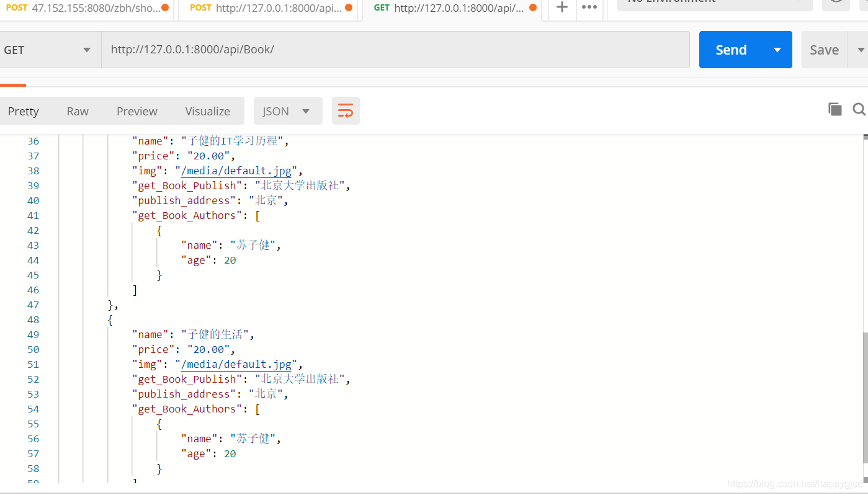The width and height of the screenshot is (868, 495).
Task: Click opening brace on line 42
Action: (159, 230)
